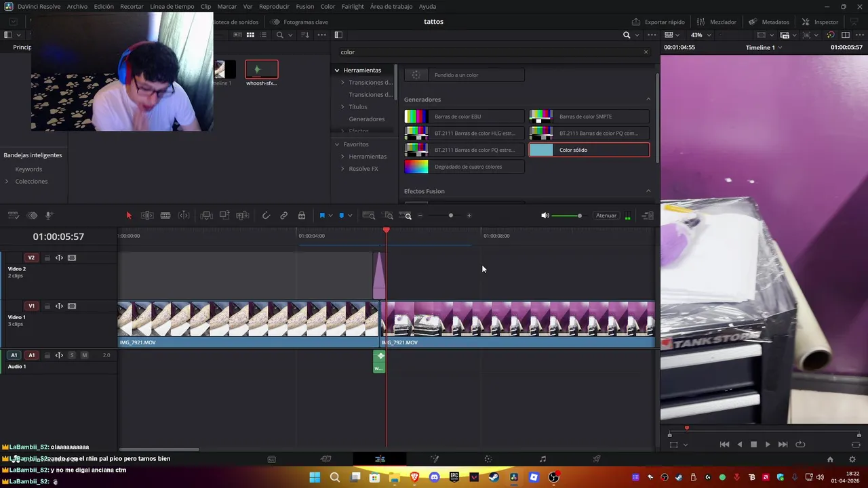Select the Generadores tree item
Viewport: 868px width, 488px height.
click(x=366, y=119)
